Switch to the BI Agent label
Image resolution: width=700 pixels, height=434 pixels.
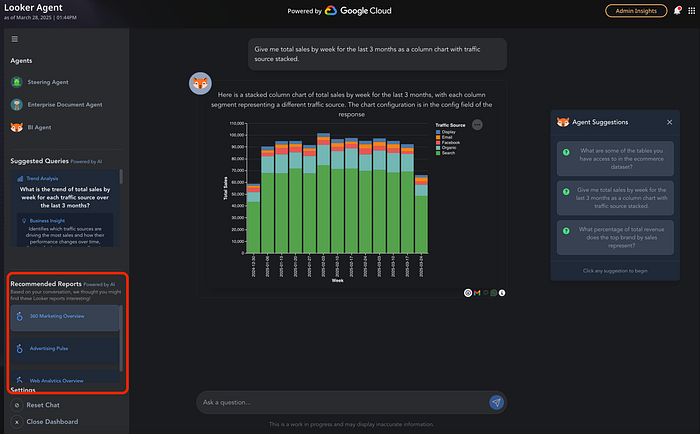39,127
